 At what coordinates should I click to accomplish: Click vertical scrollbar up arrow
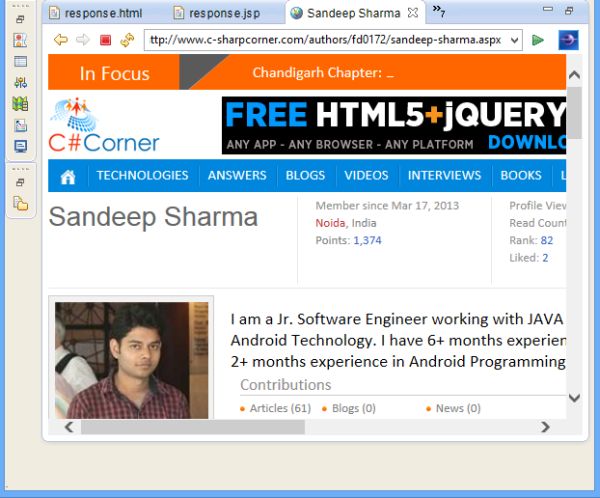[x=574, y=75]
